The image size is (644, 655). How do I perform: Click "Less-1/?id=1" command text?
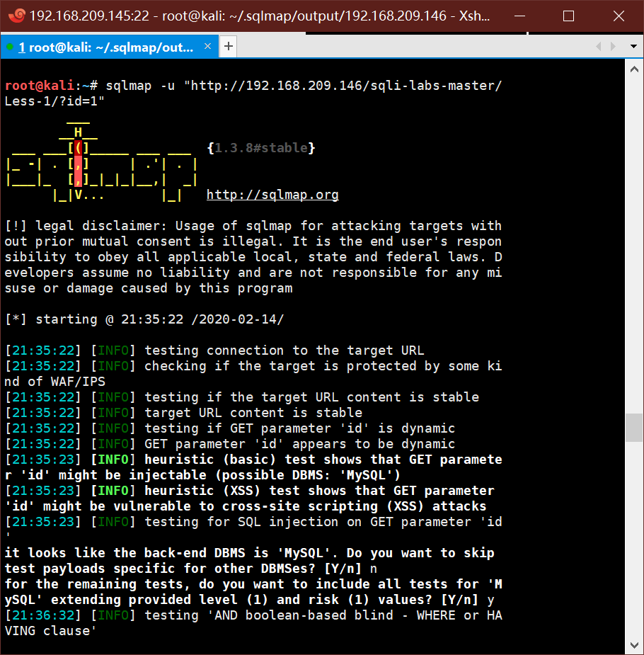(54, 101)
